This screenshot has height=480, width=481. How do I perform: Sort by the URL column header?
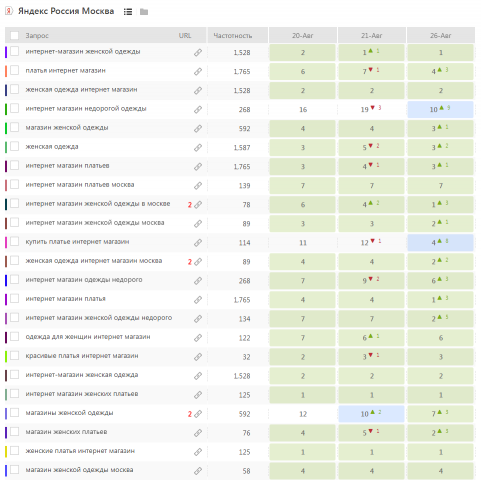point(185,35)
